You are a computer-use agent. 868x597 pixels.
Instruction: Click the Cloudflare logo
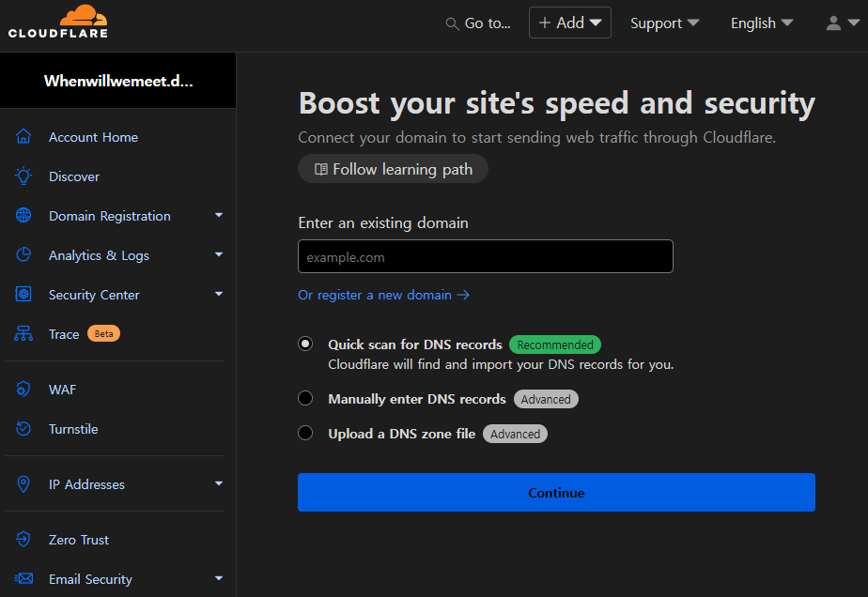point(58,22)
